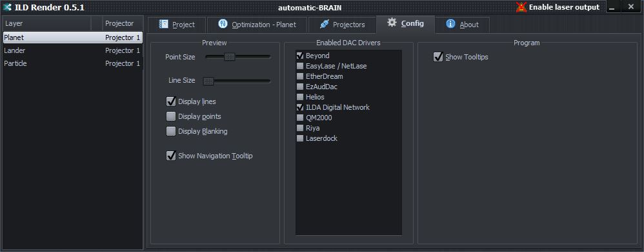Click the ILD Render logo icon
Image resolution: width=644 pixels, height=252 pixels.
7,7
